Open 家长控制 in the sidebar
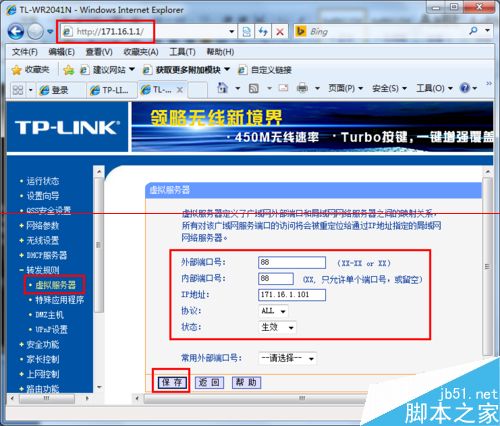500x426 pixels. pos(43,359)
